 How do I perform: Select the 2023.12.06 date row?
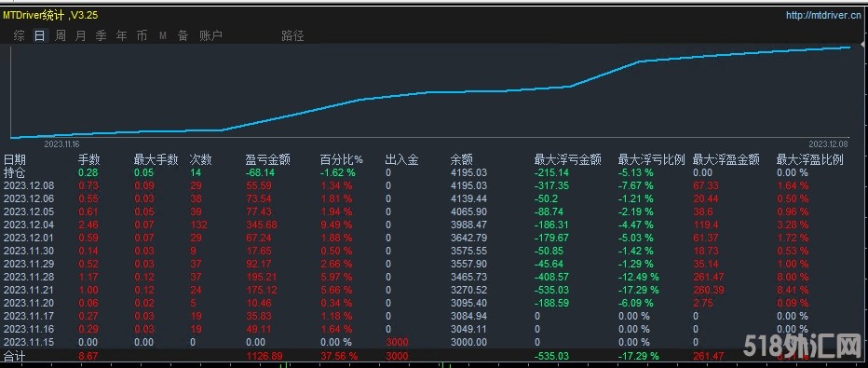pos(29,198)
